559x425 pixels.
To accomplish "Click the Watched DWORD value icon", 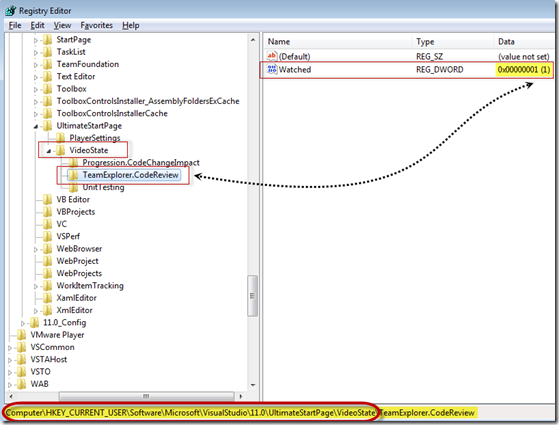I will pos(272,69).
